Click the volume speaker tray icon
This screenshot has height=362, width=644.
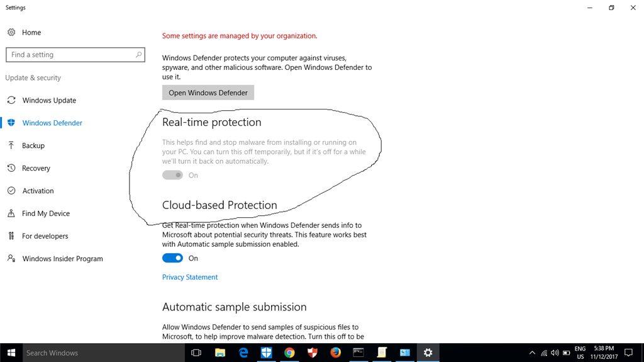[x=555, y=353]
